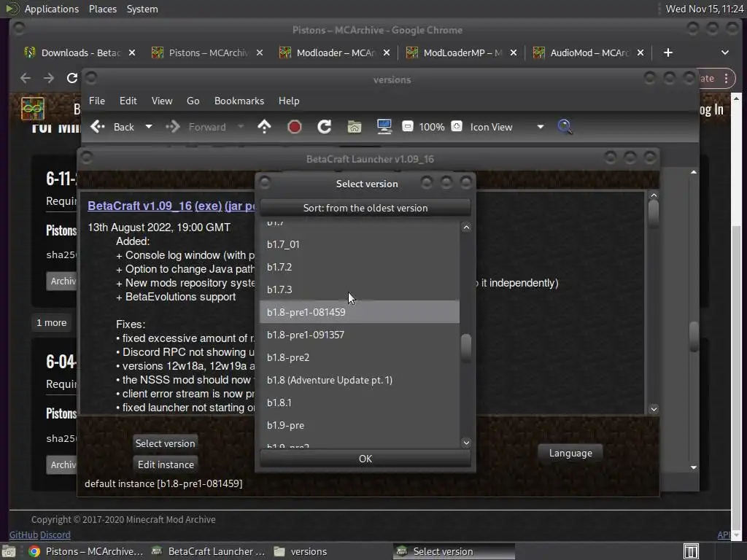Click version list scroll down arrow
The width and height of the screenshot is (747, 560).
(x=466, y=443)
